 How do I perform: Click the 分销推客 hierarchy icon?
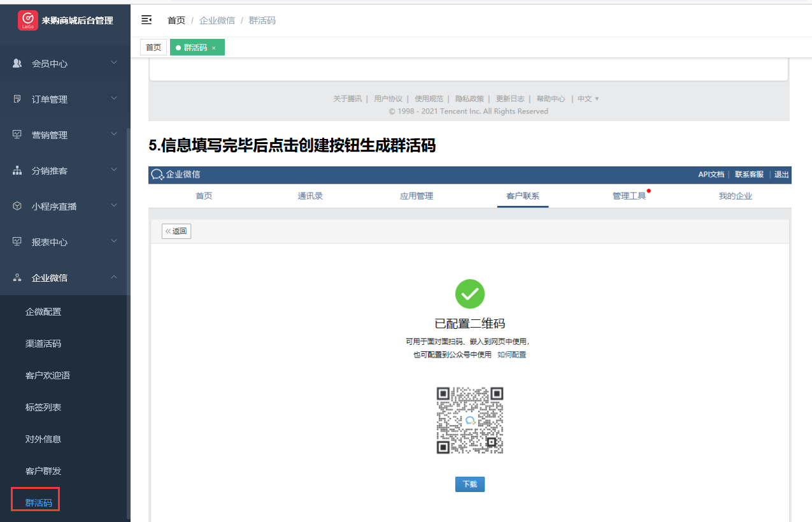(x=17, y=171)
